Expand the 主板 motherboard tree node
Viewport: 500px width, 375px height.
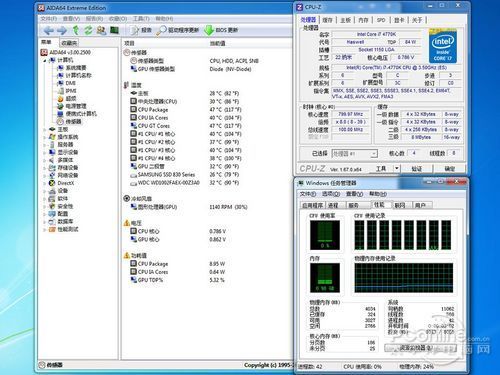[45, 129]
